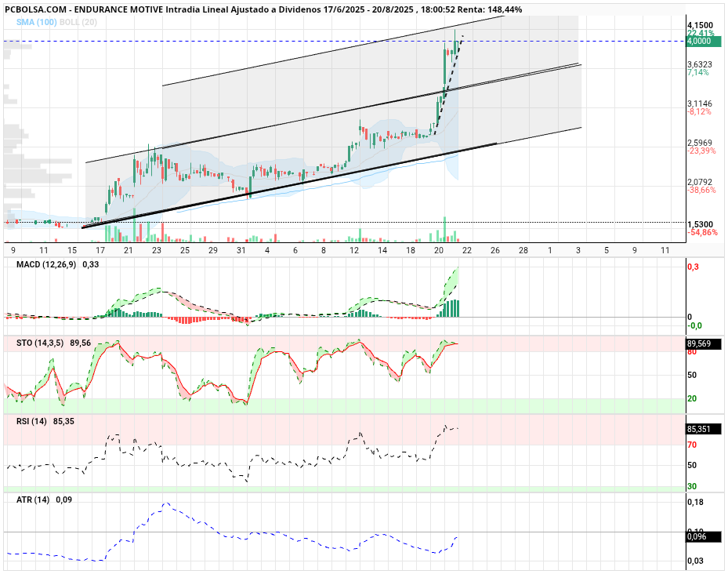Screen dimensions: 728x574
Task: Click date label 23 on the time axis
Action: (x=157, y=250)
